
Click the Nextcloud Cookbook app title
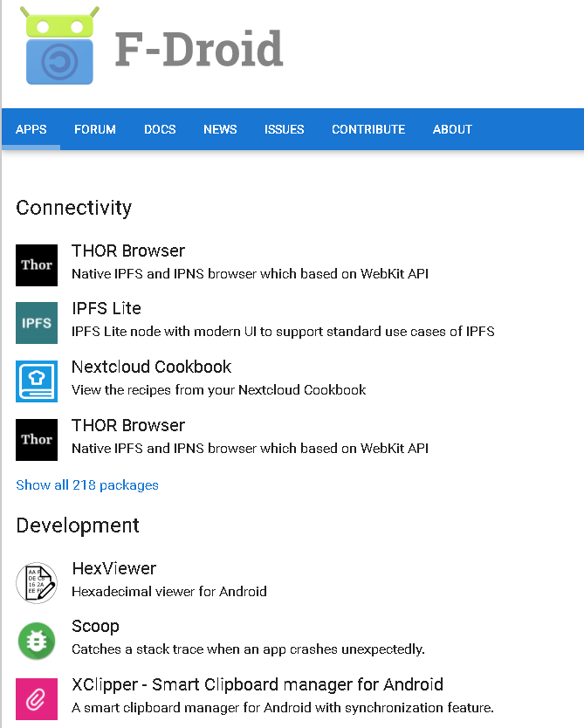(152, 367)
